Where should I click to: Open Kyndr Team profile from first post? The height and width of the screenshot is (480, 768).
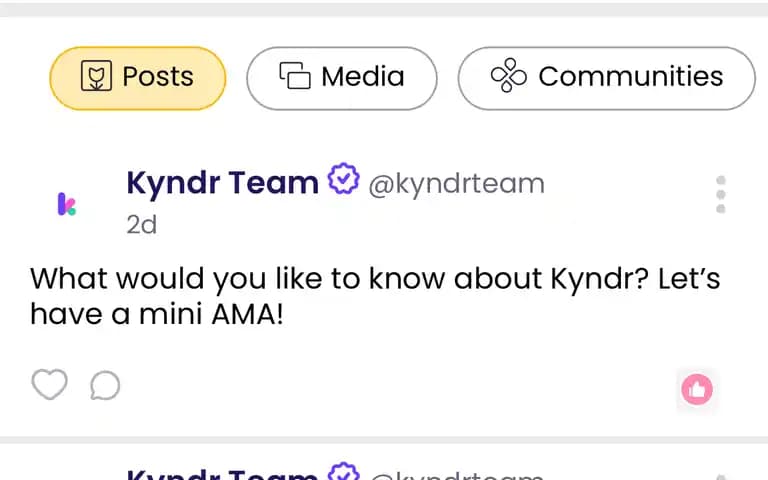222,183
